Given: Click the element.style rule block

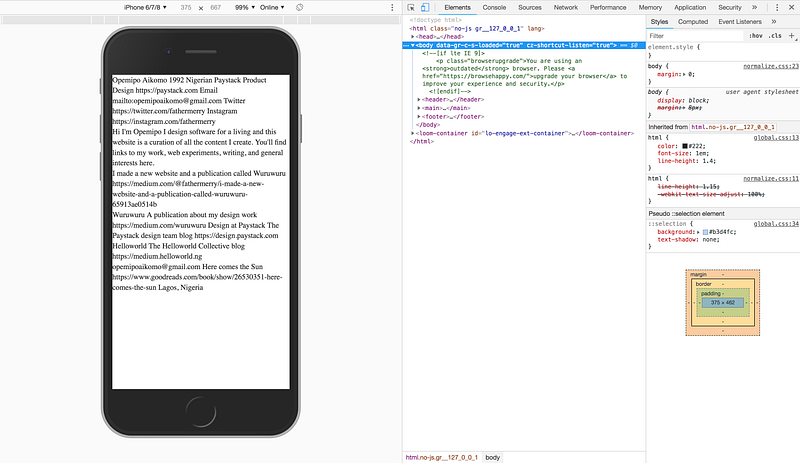Looking at the screenshot, I should click(x=723, y=51).
